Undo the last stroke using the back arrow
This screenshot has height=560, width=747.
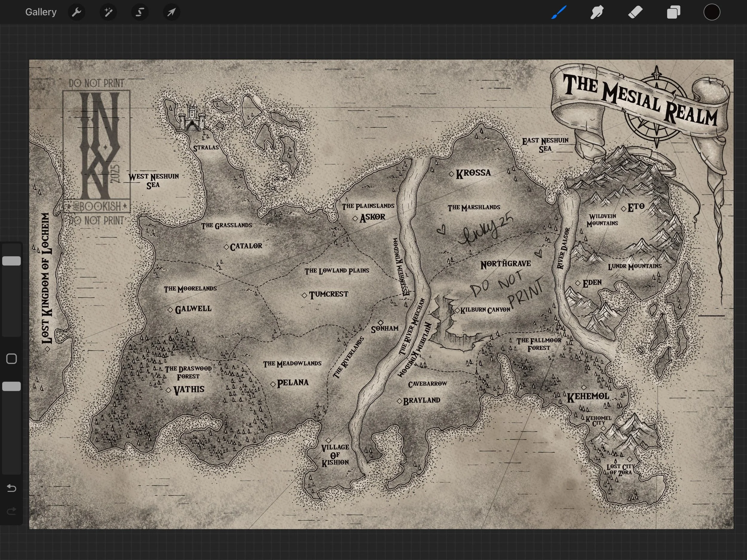[11, 488]
